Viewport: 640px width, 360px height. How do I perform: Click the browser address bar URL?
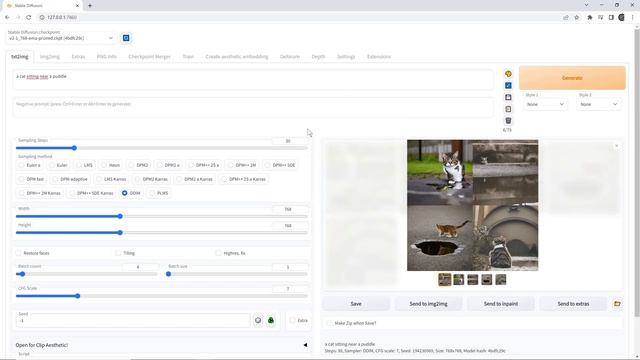tap(62, 17)
